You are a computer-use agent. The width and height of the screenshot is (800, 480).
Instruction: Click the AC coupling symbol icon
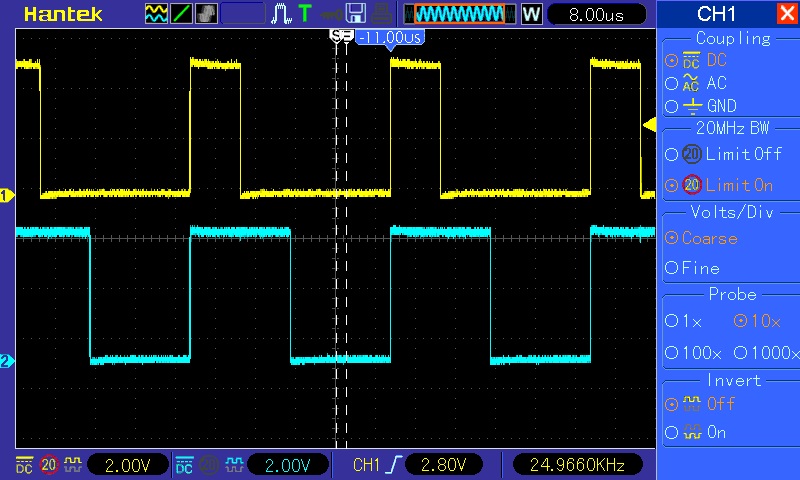691,83
